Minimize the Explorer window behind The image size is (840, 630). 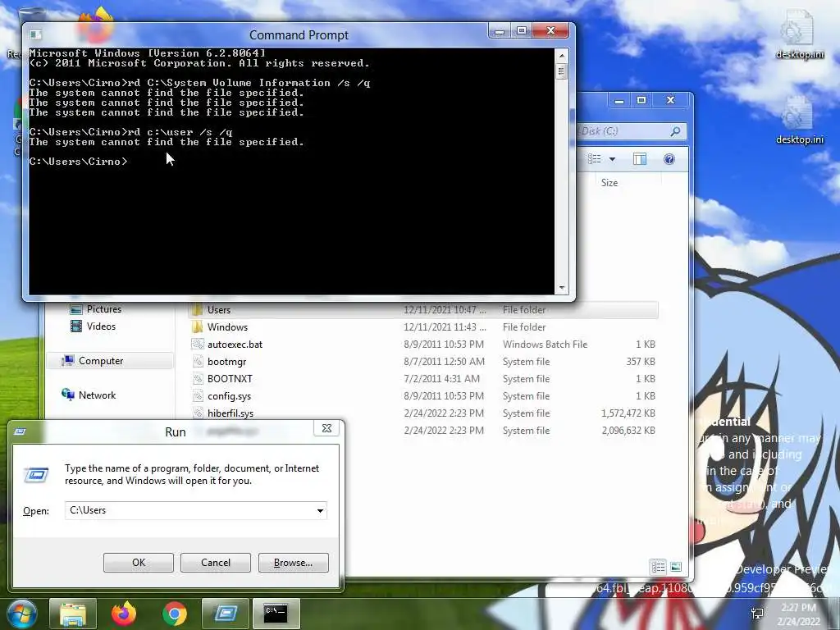tap(619, 100)
